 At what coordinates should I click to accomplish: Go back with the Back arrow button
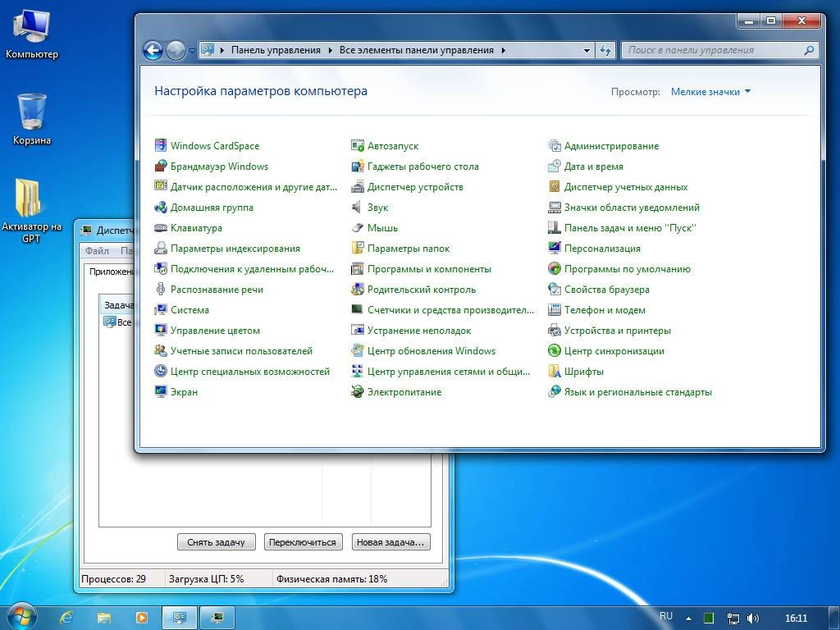coord(153,50)
